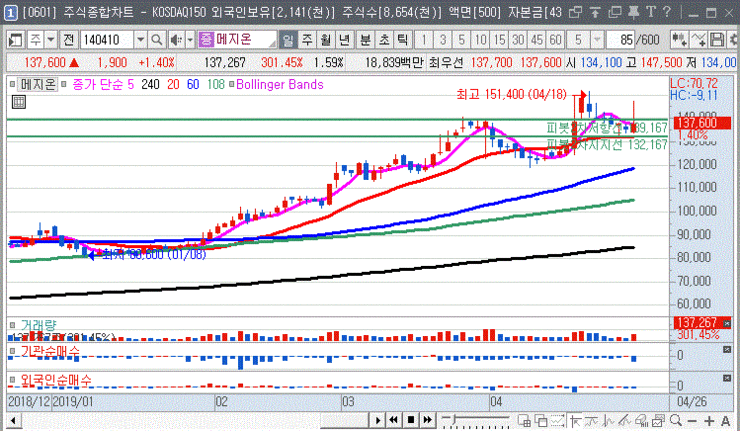Close the 외국인순매수 pane with X button
This screenshot has width=740, height=431.
[x=727, y=378]
